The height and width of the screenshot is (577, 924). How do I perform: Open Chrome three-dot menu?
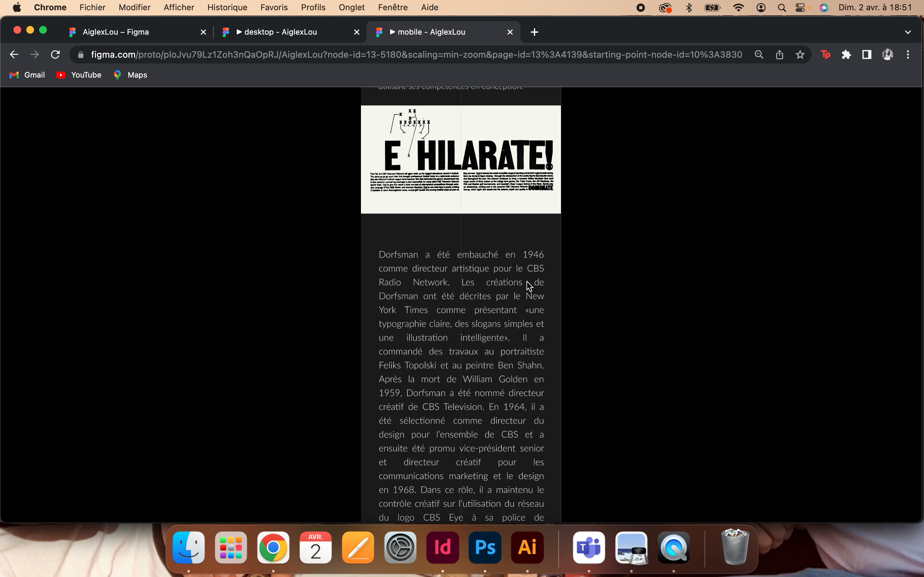(908, 54)
